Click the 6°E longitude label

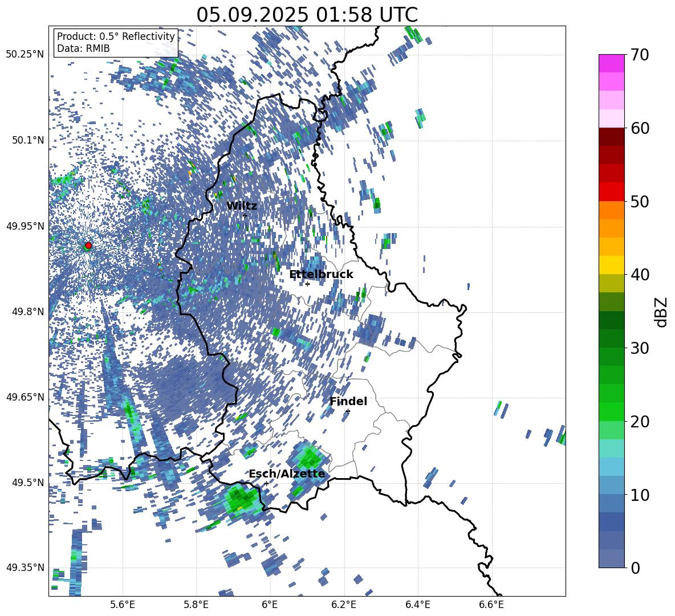270,605
